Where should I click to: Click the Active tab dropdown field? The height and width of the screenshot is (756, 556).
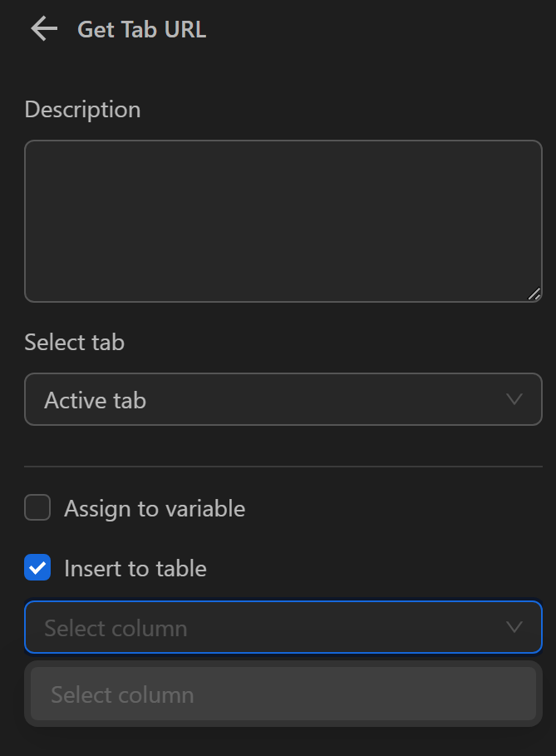(x=283, y=399)
